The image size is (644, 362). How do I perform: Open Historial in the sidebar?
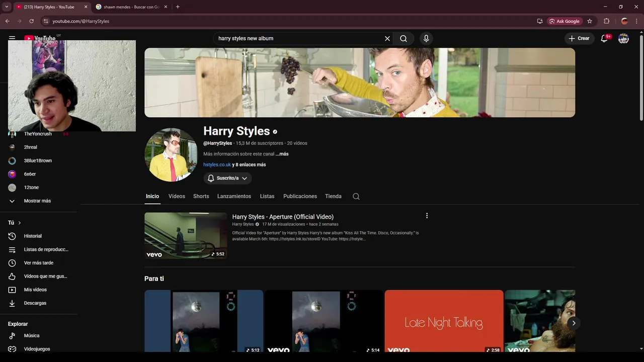pyautogui.click(x=33, y=236)
